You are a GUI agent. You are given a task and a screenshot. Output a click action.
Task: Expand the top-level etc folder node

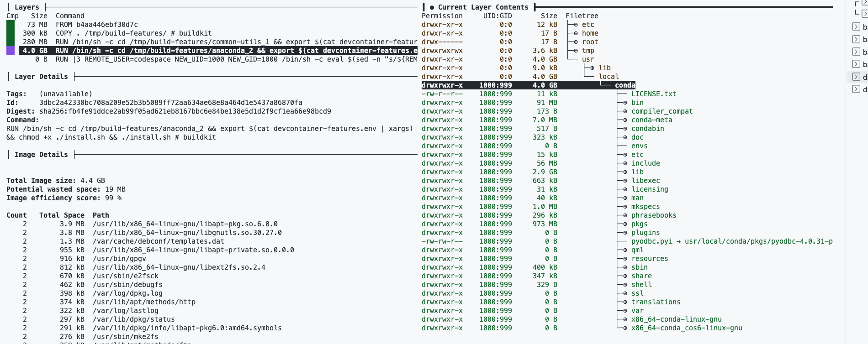(576, 25)
